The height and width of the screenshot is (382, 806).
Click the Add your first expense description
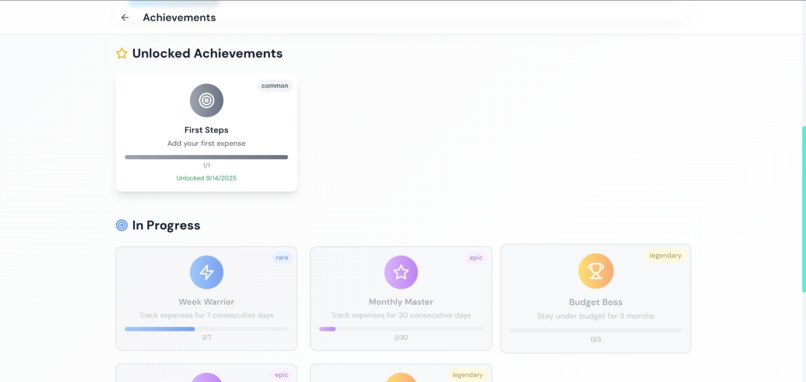207,143
